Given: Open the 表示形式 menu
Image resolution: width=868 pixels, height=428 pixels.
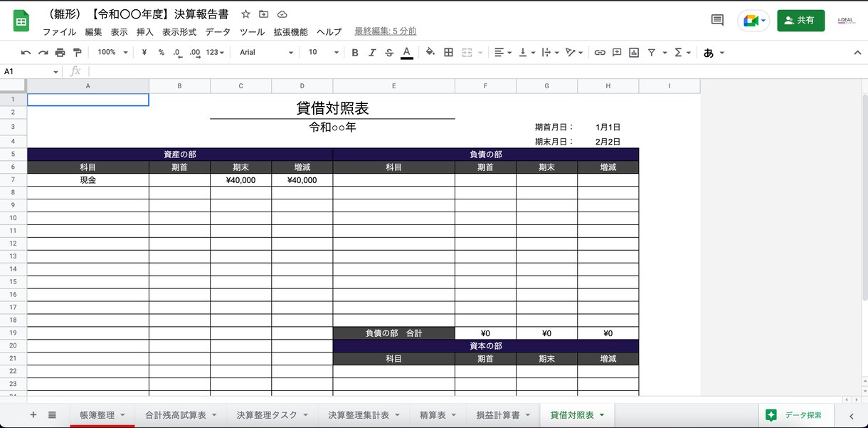Looking at the screenshot, I should coord(179,32).
